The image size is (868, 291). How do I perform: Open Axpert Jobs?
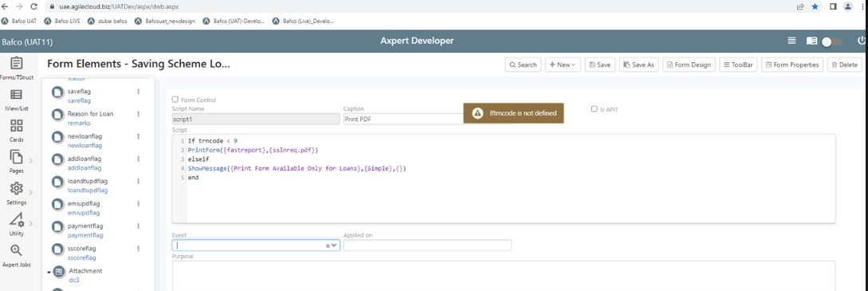[17, 256]
